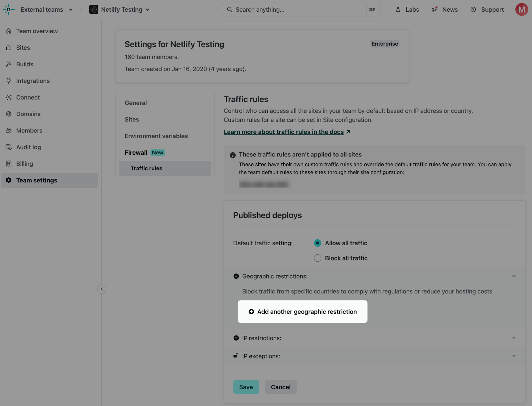Click the Geographic restrictions minus icon
Screen dimensions: 532x406
tap(236, 276)
